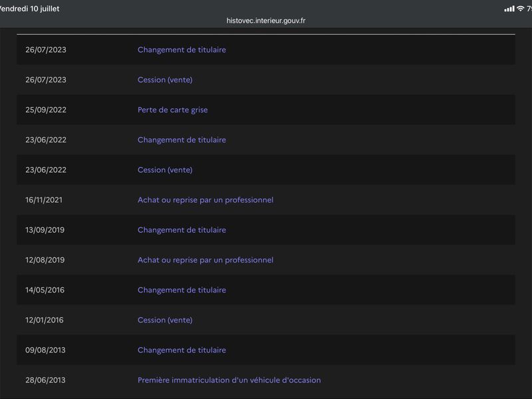The image size is (532, 399).
Task: Select the date 28/06/2013
Action: tap(45, 380)
